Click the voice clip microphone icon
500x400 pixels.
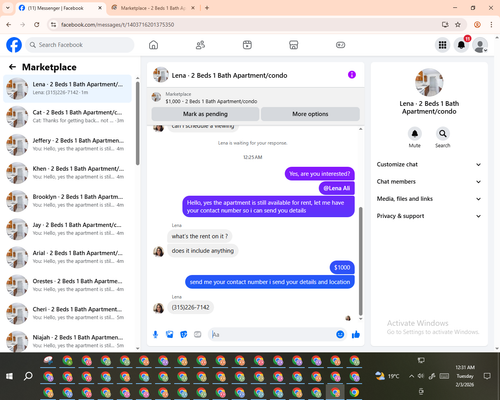pyautogui.click(x=155, y=334)
